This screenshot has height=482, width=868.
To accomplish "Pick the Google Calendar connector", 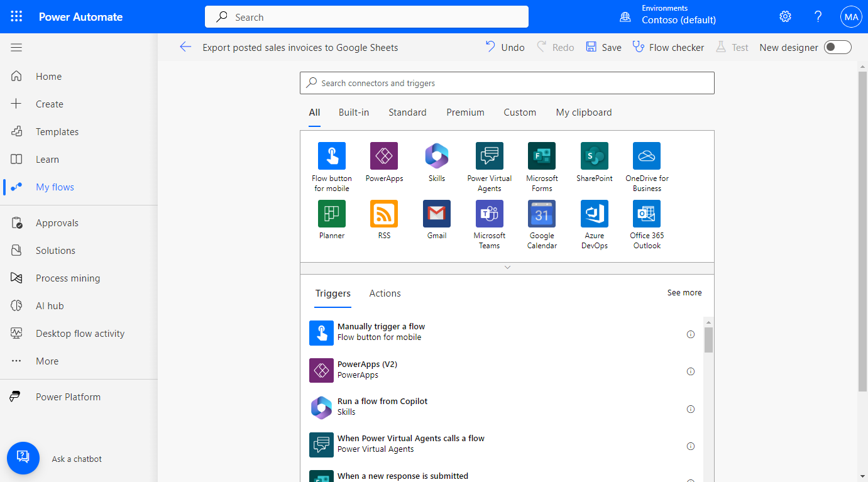I will tap(541, 213).
